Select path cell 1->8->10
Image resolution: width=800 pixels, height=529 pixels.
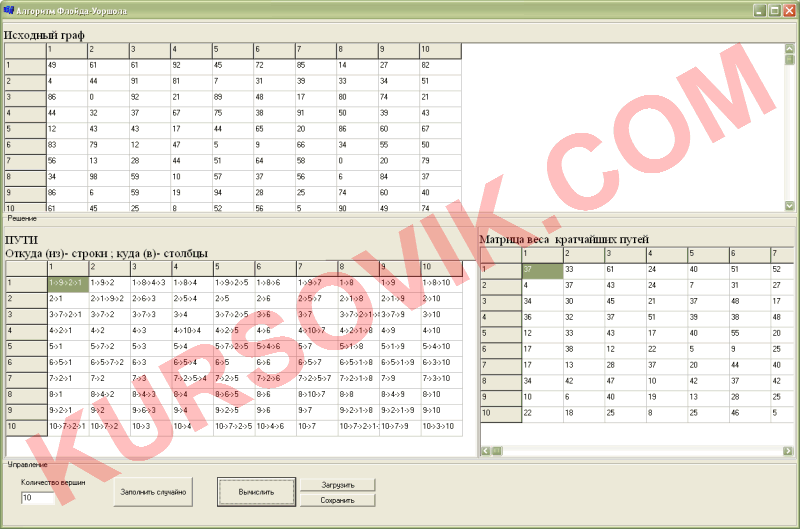point(442,284)
